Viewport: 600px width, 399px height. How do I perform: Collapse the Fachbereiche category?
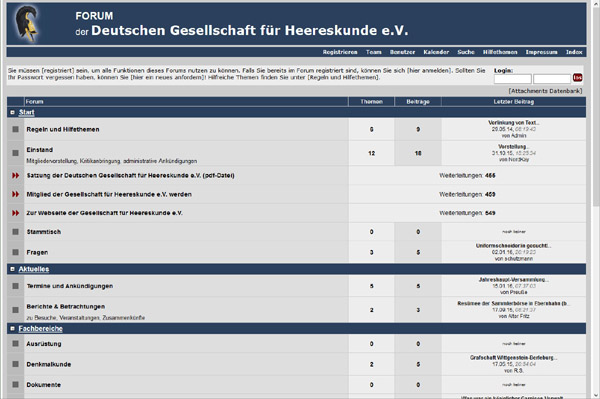coord(12,329)
